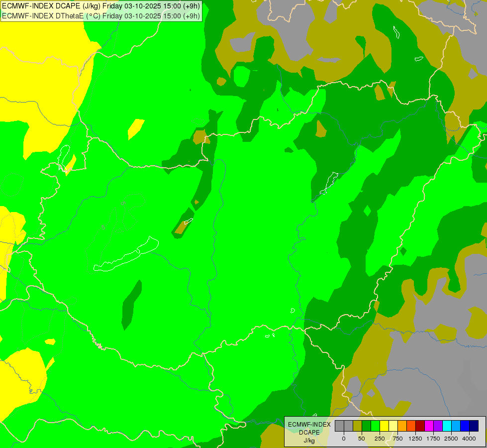This screenshot has width=487, height=448.
Task: Select the magenta legend swatch
Action: click(429, 426)
